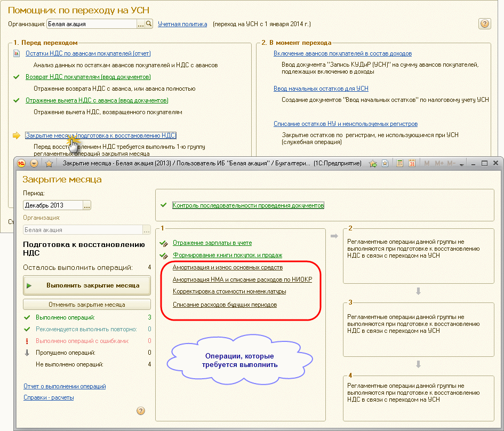Click the M+ memory button
Viewport: 504px width, 431px height.
click(439, 163)
